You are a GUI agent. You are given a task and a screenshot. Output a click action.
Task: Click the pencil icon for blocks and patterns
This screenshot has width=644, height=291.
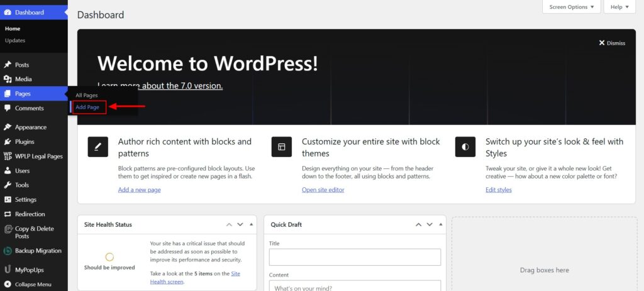(x=97, y=147)
